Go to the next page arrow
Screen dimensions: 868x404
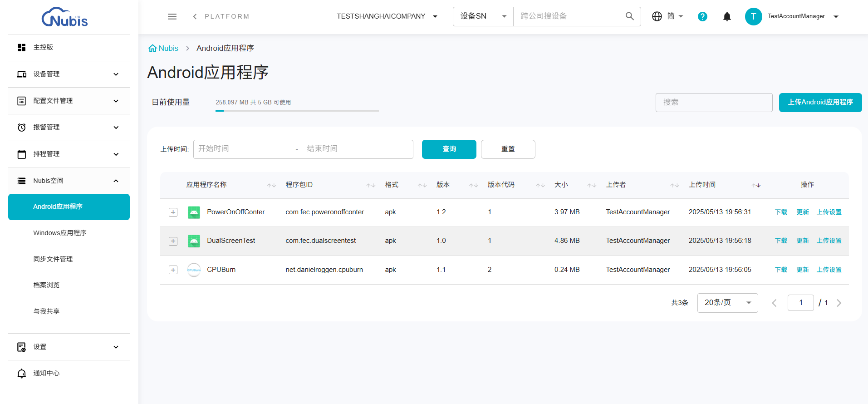pyautogui.click(x=839, y=303)
